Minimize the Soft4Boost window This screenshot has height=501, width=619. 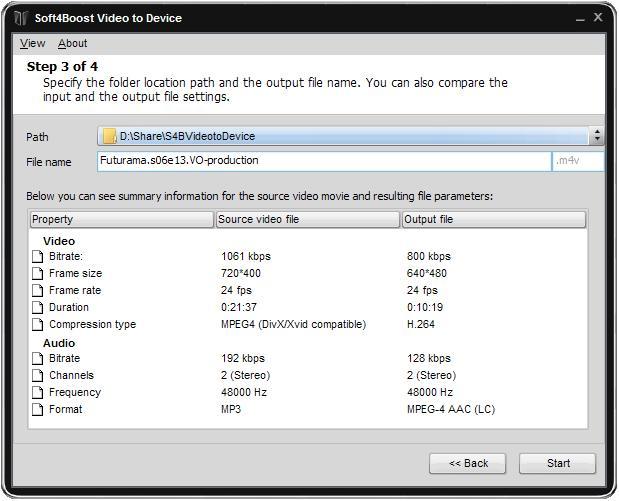[x=580, y=18]
